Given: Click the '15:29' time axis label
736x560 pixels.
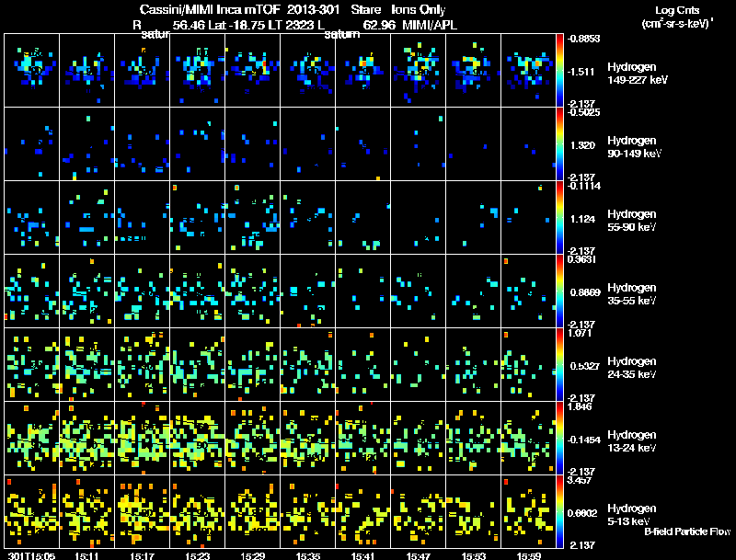Looking at the screenshot, I should [x=252, y=555].
